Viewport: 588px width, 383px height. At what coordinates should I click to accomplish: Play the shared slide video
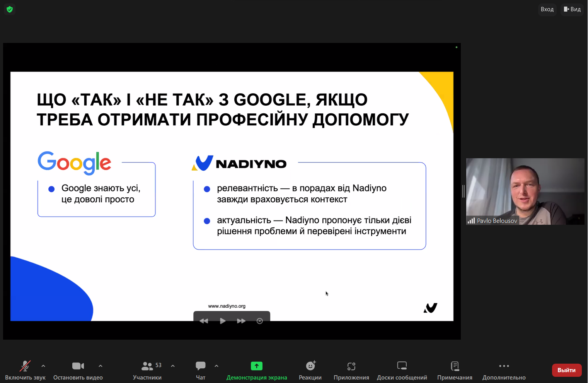point(223,321)
